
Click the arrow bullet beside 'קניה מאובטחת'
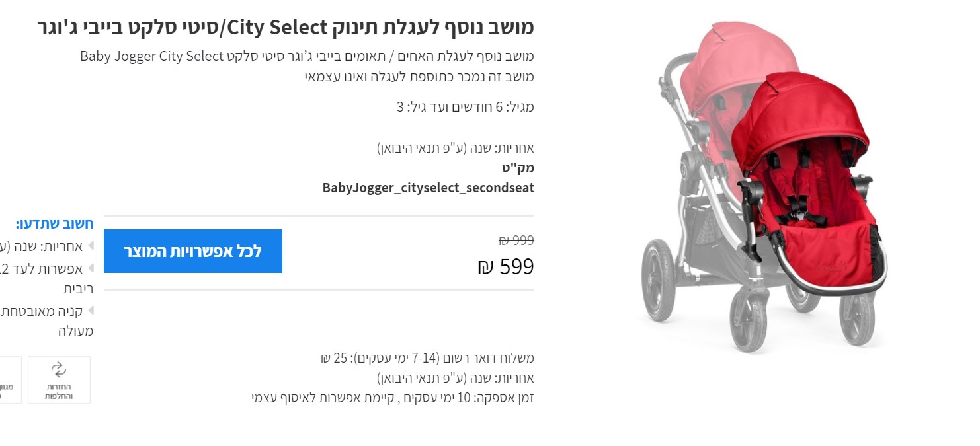pos(91,310)
